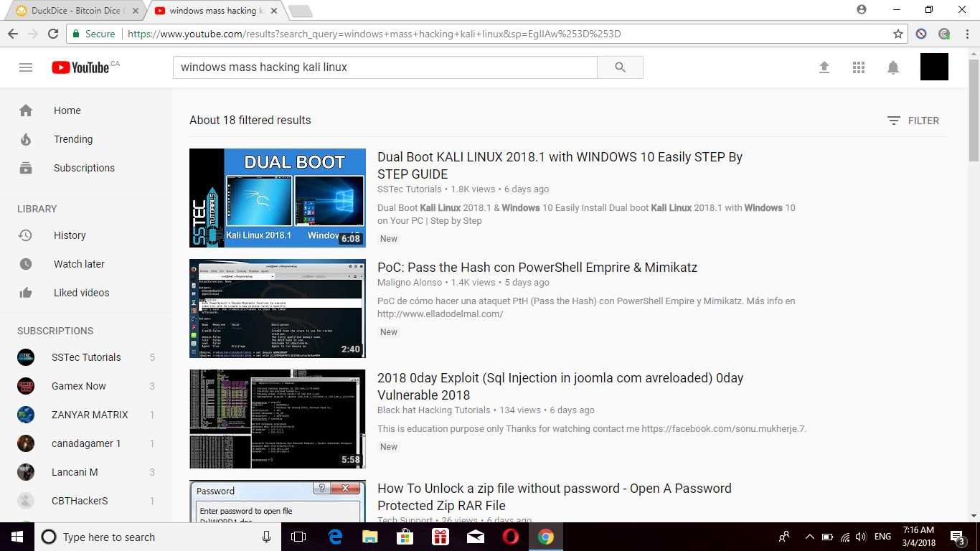
Task: Click the search magnifier button
Action: pos(620,67)
